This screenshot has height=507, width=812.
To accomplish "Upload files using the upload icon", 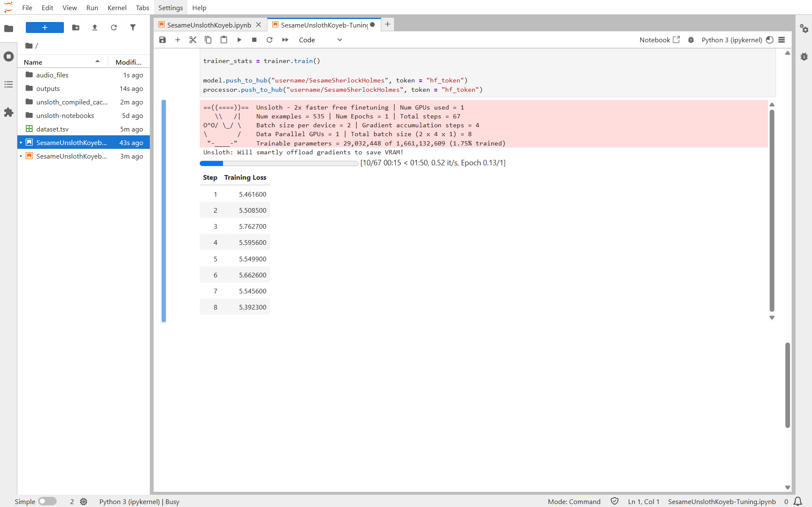I will coord(95,27).
